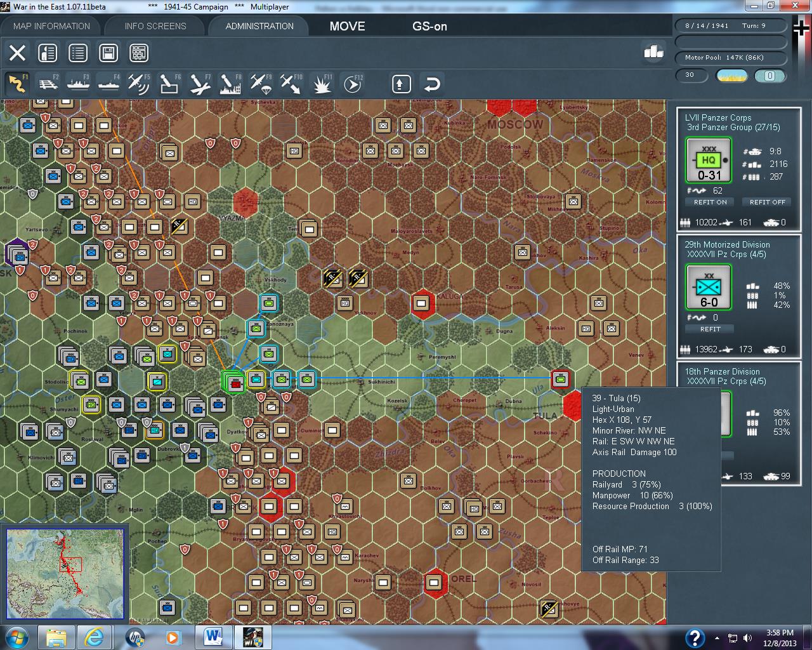Click REFIT OFF for LVII Panzer Corps

[767, 202]
